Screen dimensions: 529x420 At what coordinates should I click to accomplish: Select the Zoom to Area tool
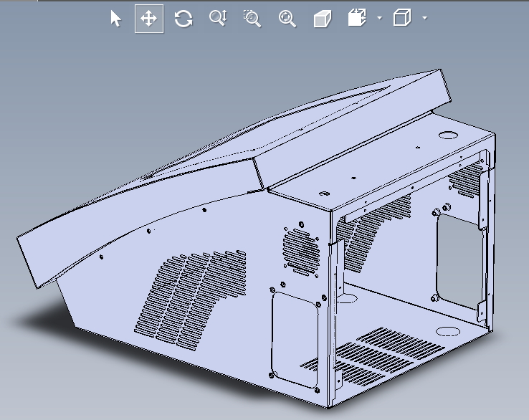[252, 19]
